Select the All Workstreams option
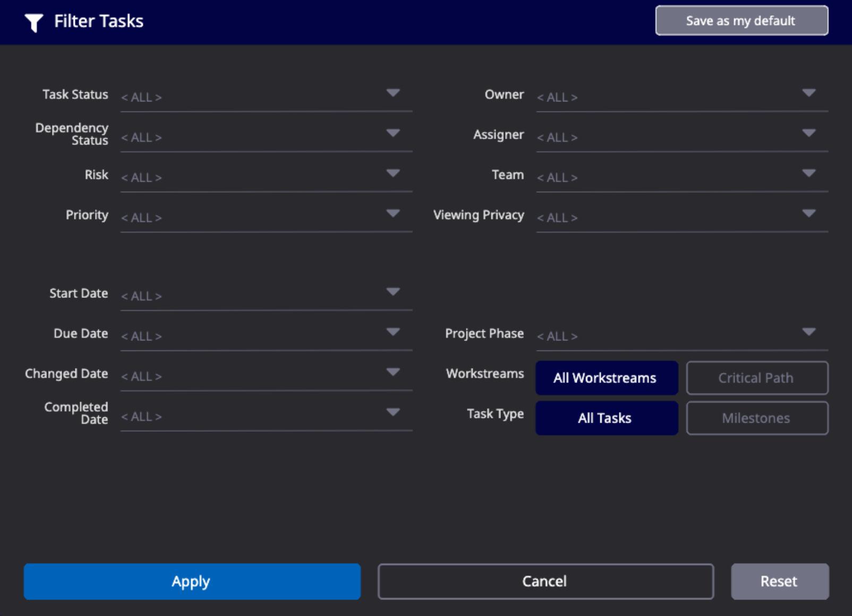Screen dimensions: 852x616 point(607,378)
